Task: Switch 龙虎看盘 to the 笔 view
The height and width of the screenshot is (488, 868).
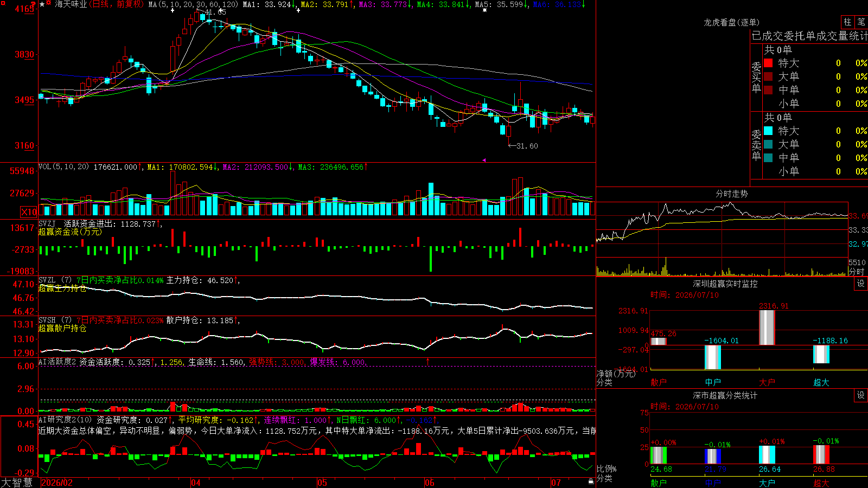Action: pyautogui.click(x=861, y=22)
